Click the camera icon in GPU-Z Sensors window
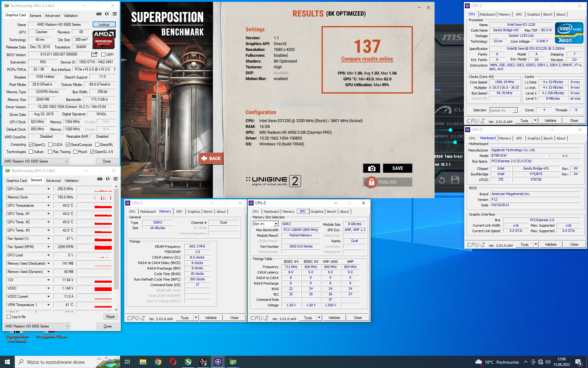 [x=100, y=179]
